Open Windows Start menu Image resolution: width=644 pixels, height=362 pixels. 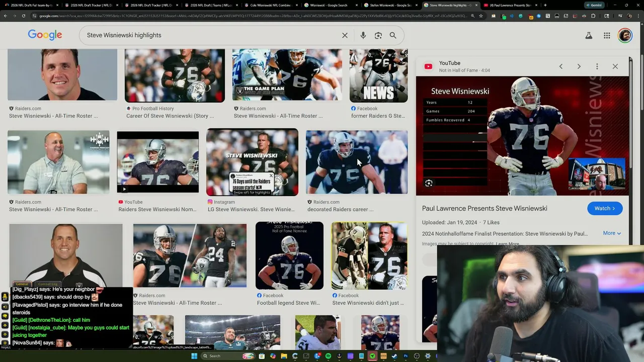coord(194,356)
